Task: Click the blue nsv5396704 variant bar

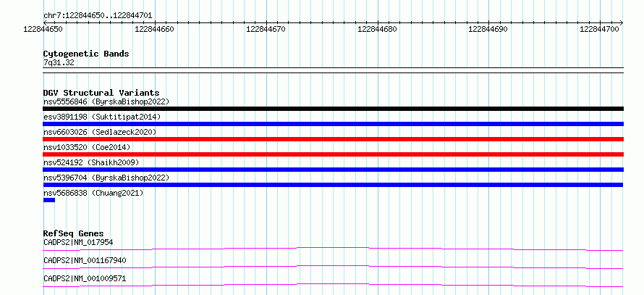Action: (x=333, y=185)
